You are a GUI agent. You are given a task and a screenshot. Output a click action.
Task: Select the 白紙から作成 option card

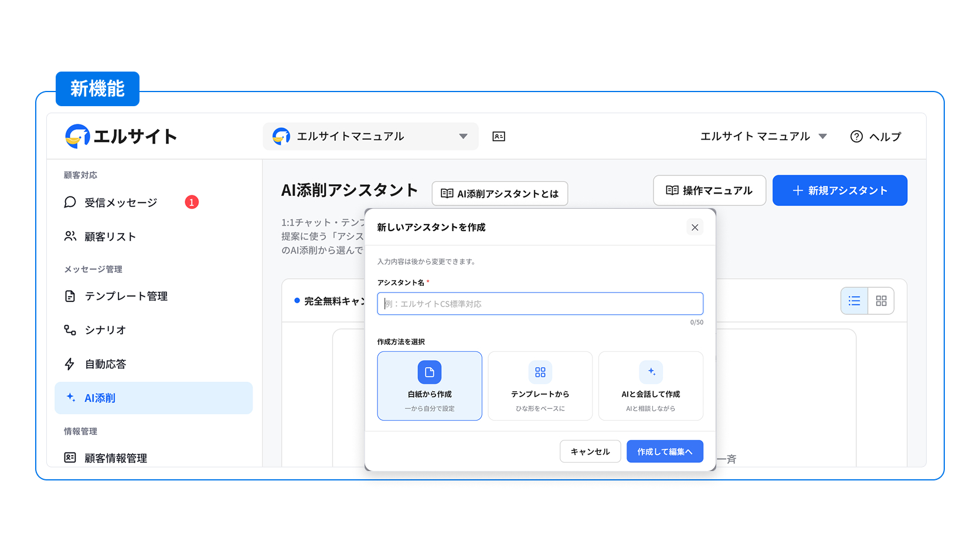point(430,386)
